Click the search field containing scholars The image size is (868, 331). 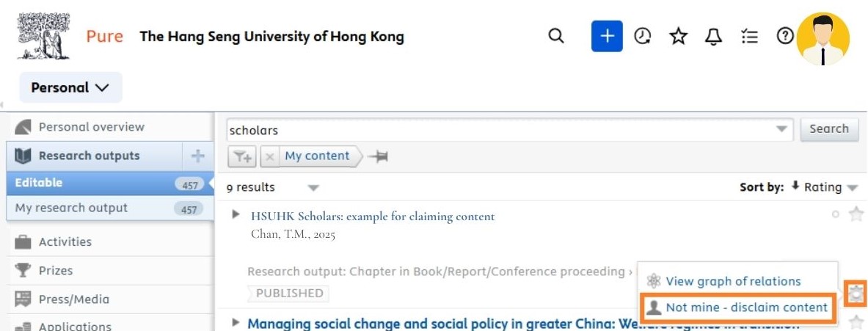499,130
